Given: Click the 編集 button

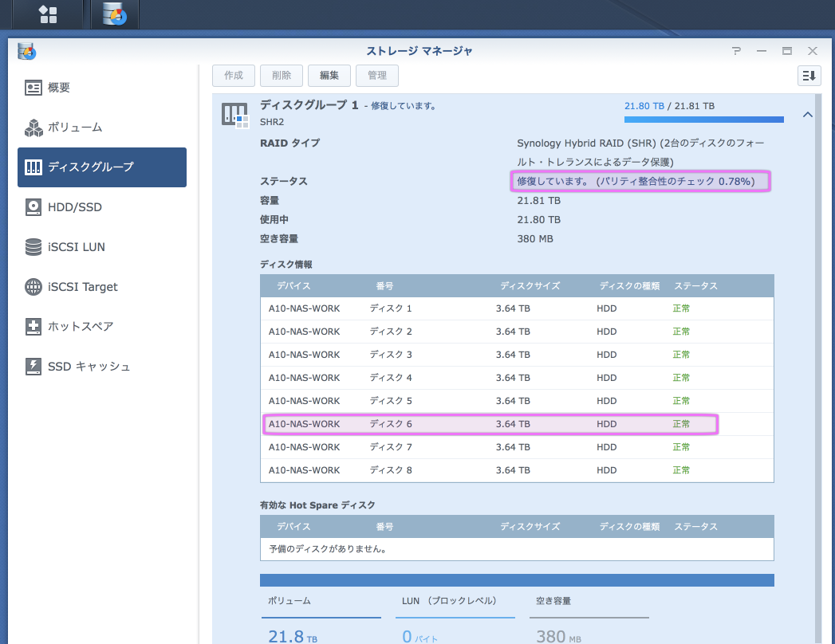Looking at the screenshot, I should 329,76.
